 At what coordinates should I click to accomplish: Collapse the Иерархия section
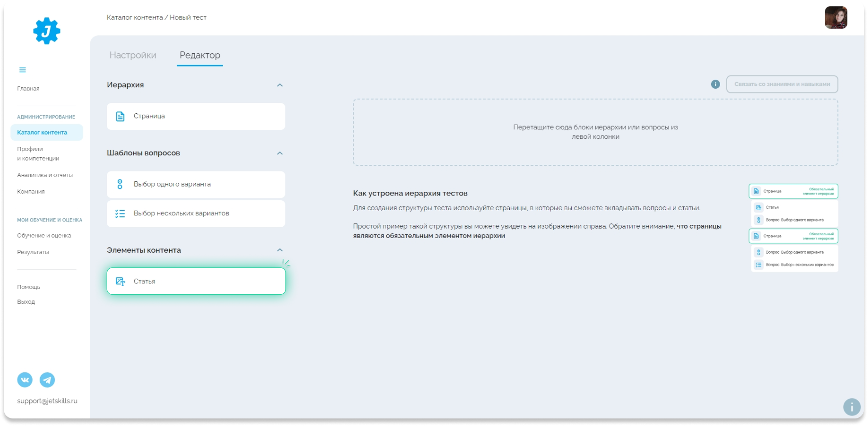[x=280, y=85]
